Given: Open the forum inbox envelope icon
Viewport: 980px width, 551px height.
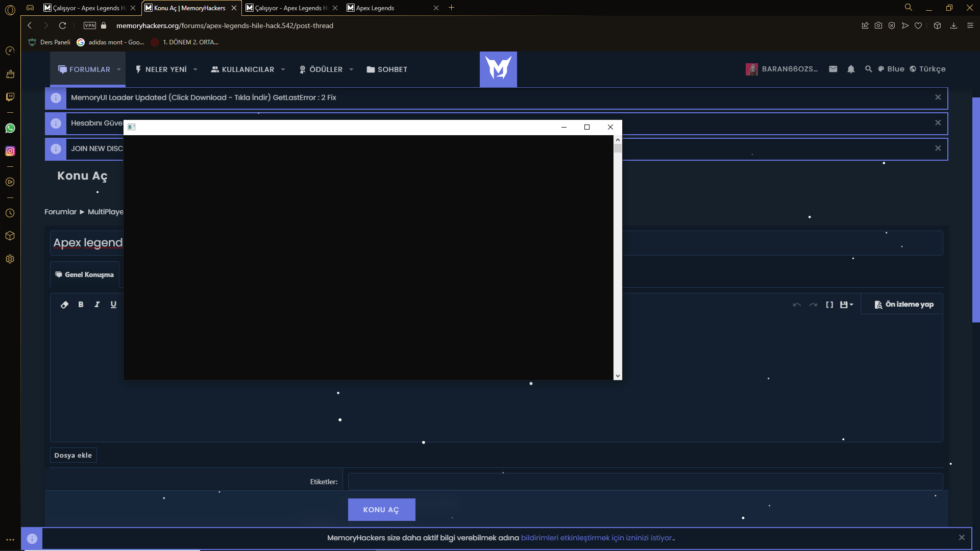Looking at the screenshot, I should coord(833,69).
